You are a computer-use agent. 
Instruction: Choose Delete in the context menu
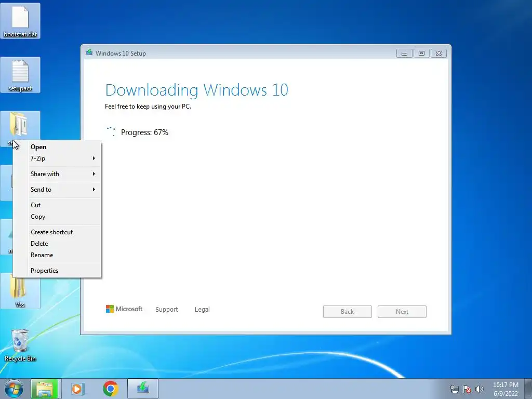(57, 244)
